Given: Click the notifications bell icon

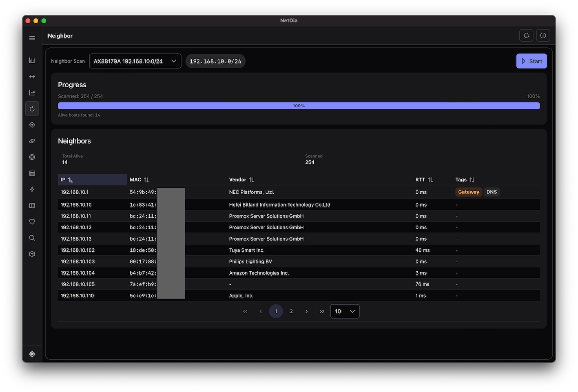Looking at the screenshot, I should pyautogui.click(x=526, y=35).
